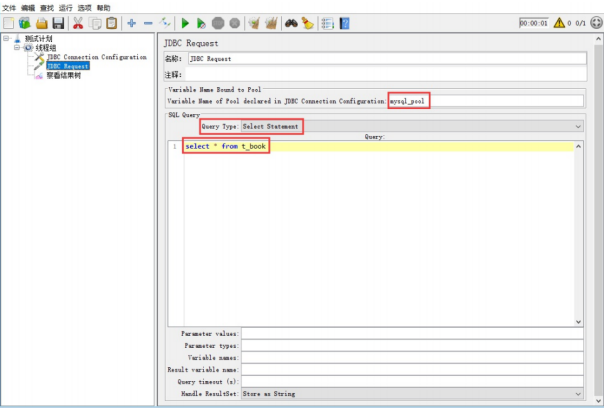Toggle element enabled state icon
Image resolution: width=604 pixels, height=409 pixels.
[165, 23]
